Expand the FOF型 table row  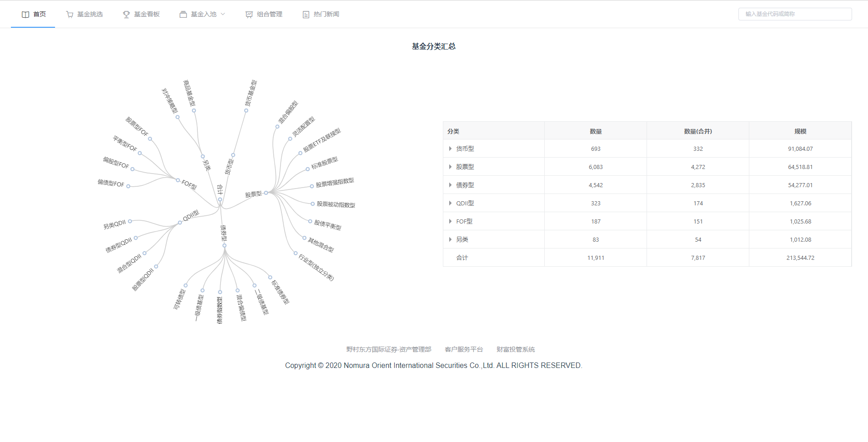click(x=450, y=221)
